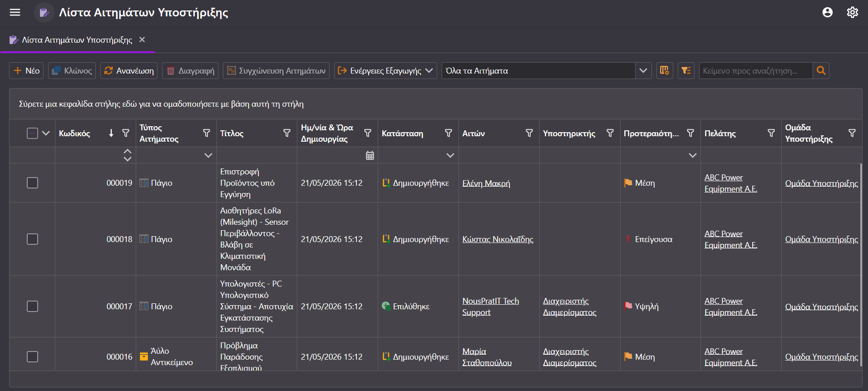Expand the select-all dropdown chevron
Image resolution: width=868 pixels, height=391 pixels.
(x=46, y=133)
